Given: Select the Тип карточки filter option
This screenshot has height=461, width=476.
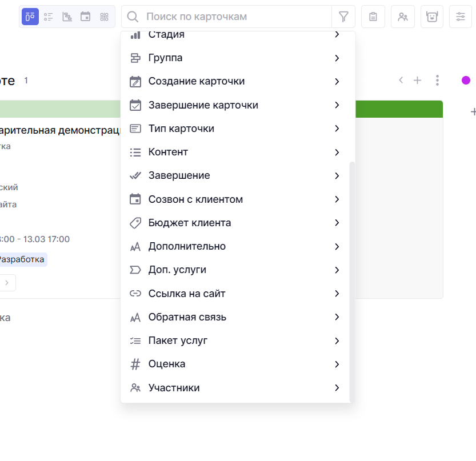Looking at the screenshot, I should (181, 129).
